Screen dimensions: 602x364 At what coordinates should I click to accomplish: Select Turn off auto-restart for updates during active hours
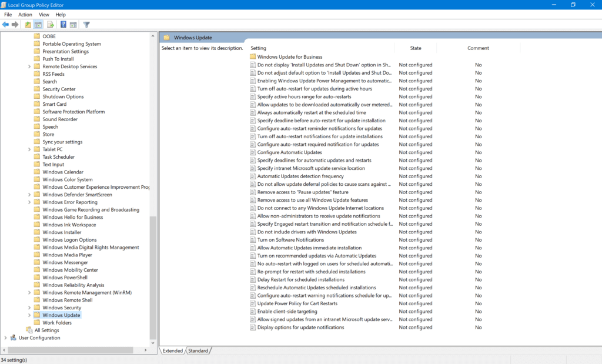pyautogui.click(x=315, y=89)
